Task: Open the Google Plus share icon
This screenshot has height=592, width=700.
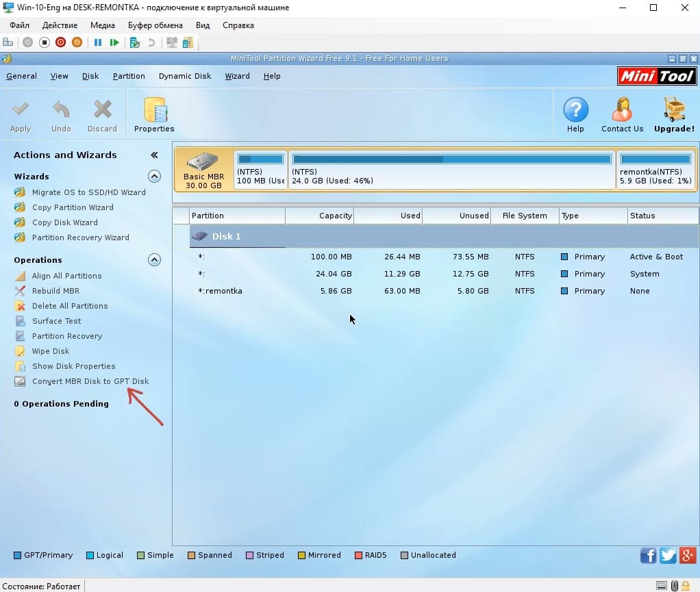Action: pyautogui.click(x=688, y=556)
